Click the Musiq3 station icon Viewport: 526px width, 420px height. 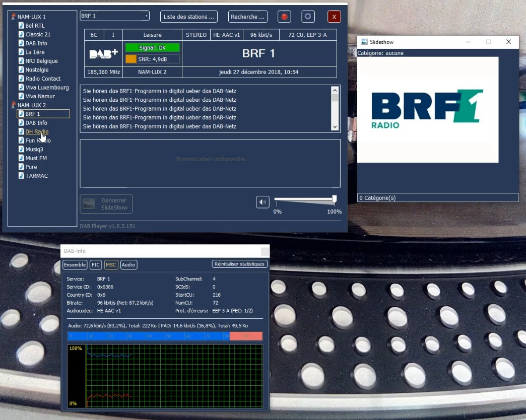21,149
